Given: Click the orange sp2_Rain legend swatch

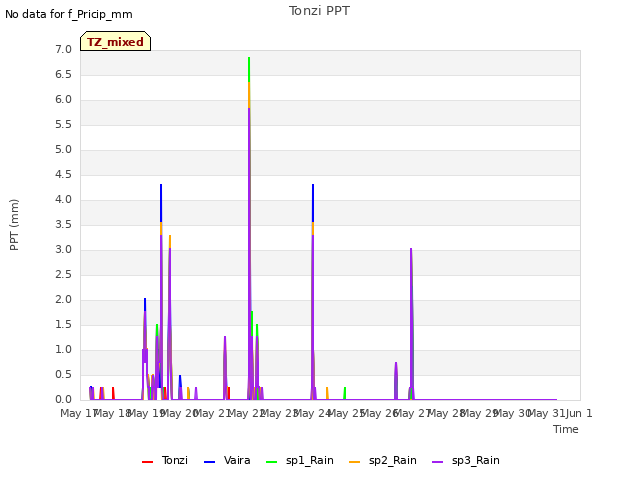Looking at the screenshot, I should (355, 462).
